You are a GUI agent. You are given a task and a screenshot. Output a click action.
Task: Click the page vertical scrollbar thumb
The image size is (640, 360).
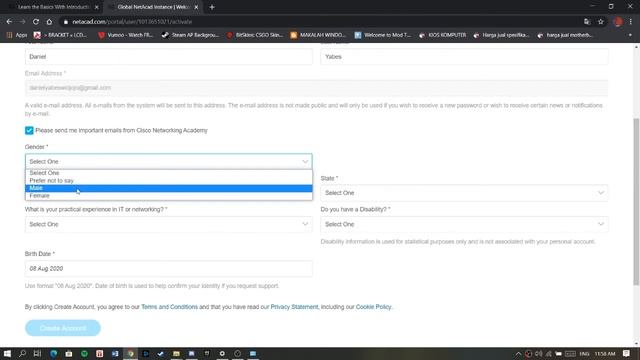point(636,202)
